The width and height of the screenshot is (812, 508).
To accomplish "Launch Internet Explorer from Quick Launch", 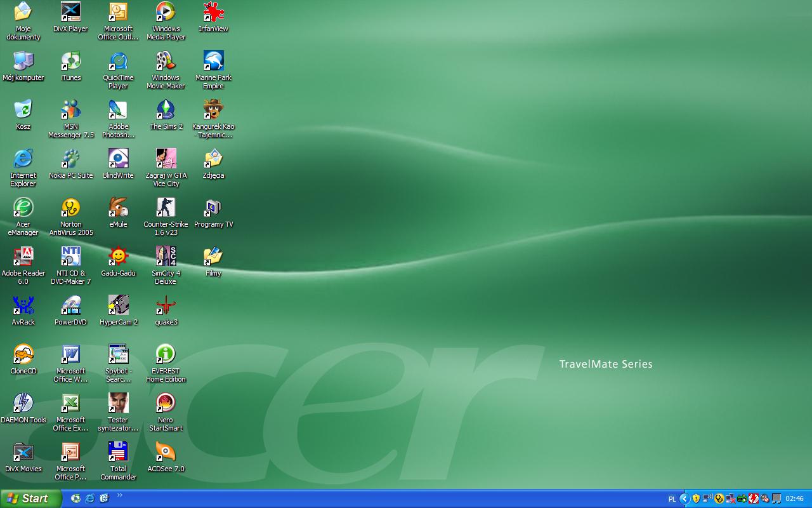I will click(90, 498).
